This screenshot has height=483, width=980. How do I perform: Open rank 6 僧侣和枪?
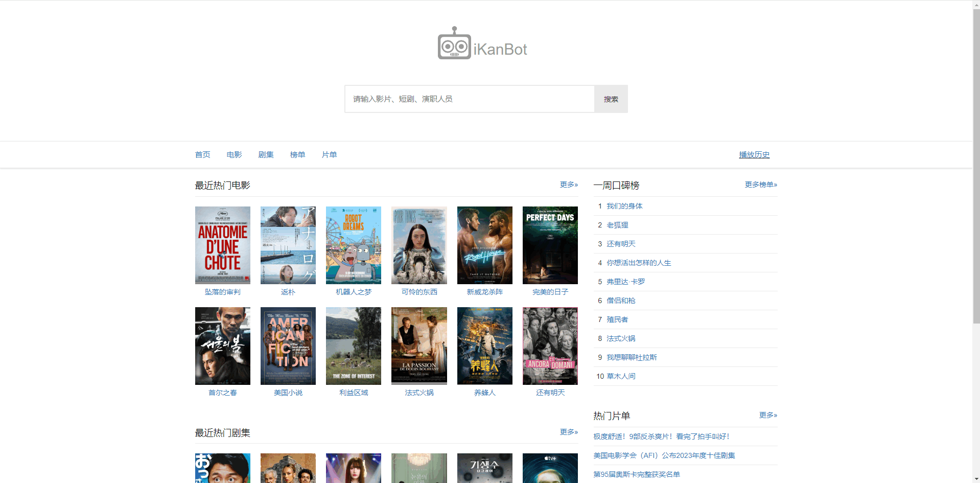pos(621,301)
